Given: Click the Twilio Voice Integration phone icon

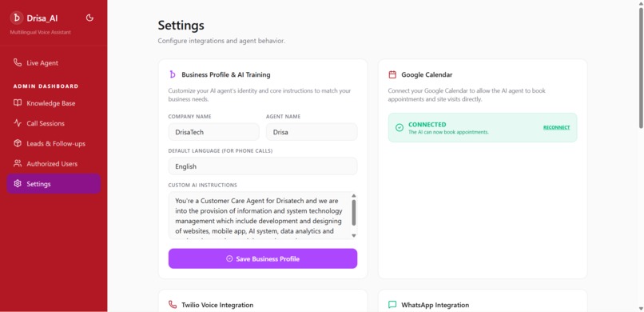Looking at the screenshot, I should pyautogui.click(x=173, y=305).
